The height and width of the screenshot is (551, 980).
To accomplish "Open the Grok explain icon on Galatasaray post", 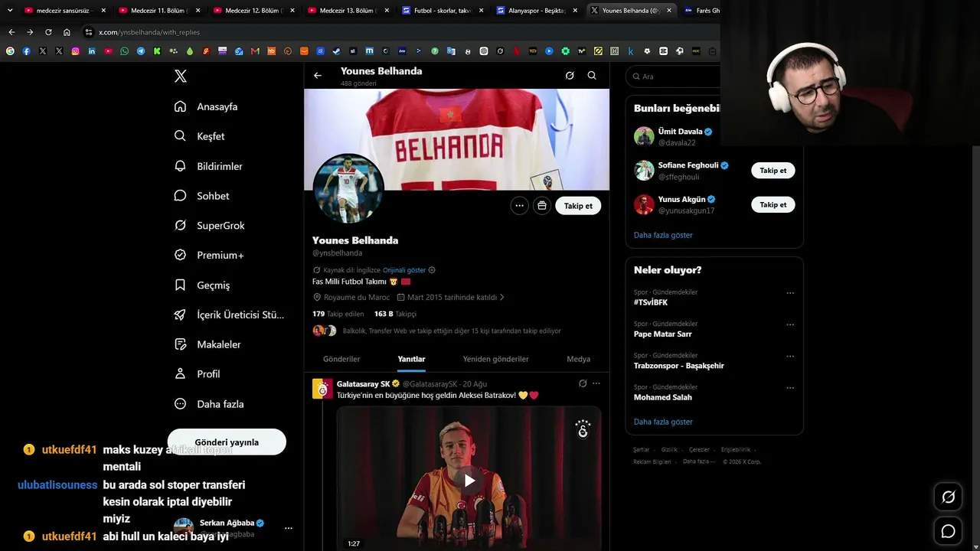I will click(583, 383).
